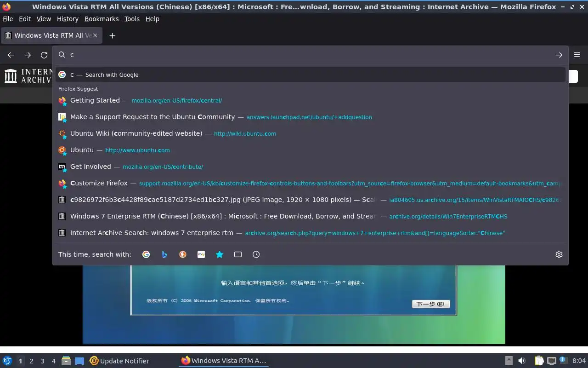Click inside the address bar text field
588x368 pixels.
(310, 55)
